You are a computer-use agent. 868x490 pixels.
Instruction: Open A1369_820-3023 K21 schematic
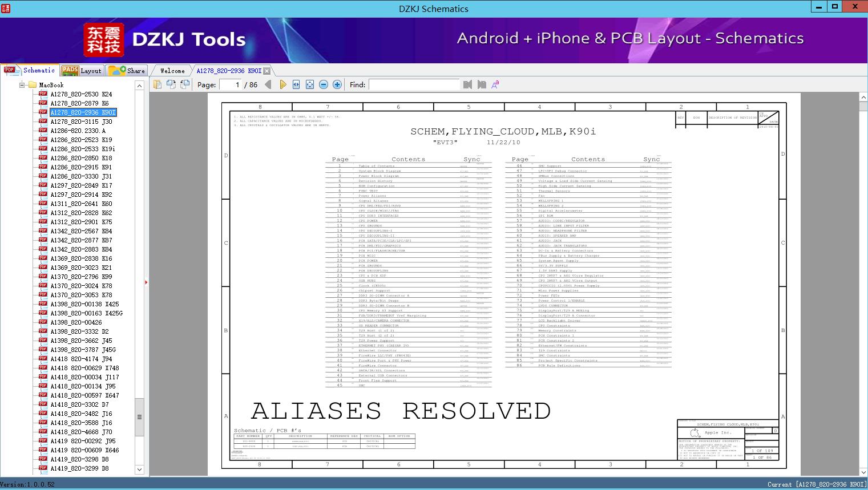coord(81,268)
